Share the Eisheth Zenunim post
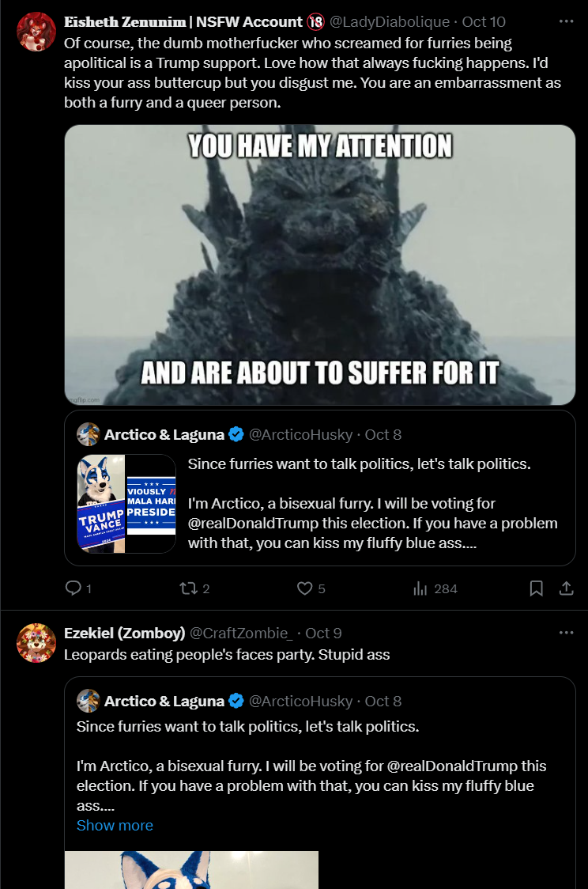The image size is (588, 889). [566, 588]
